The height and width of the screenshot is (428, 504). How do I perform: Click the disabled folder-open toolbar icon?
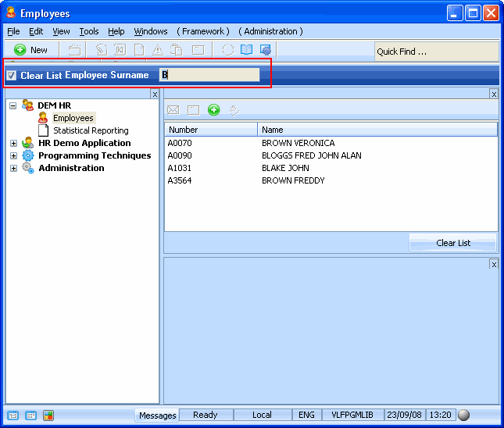point(74,50)
